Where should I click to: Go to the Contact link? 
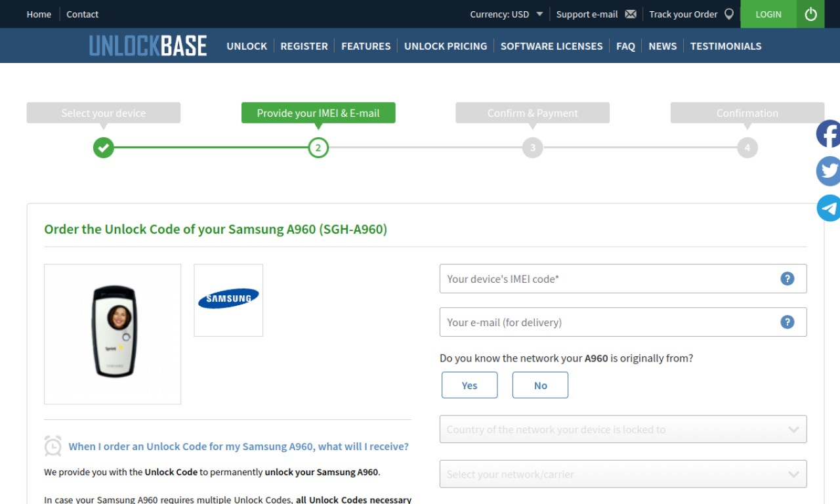82,14
